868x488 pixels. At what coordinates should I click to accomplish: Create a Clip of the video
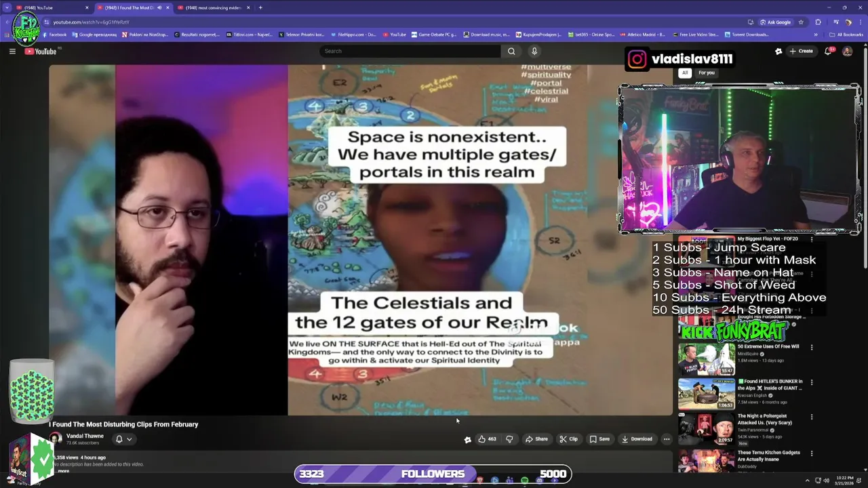(568, 439)
